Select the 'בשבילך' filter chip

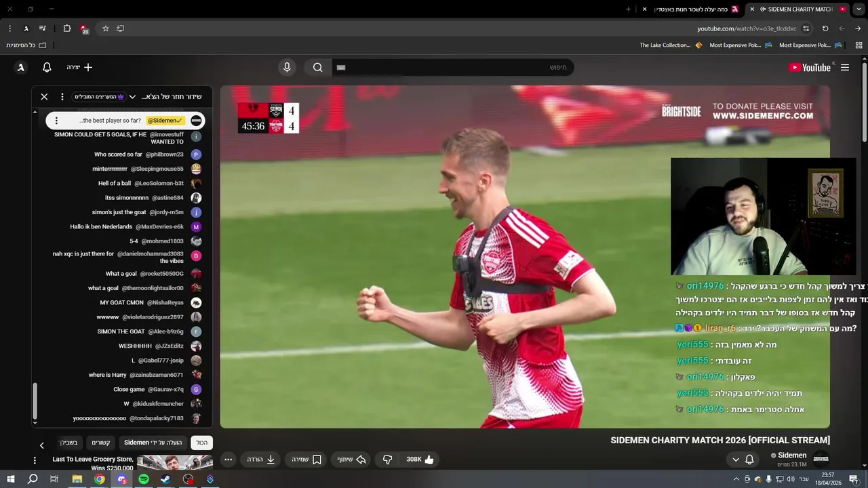click(68, 443)
